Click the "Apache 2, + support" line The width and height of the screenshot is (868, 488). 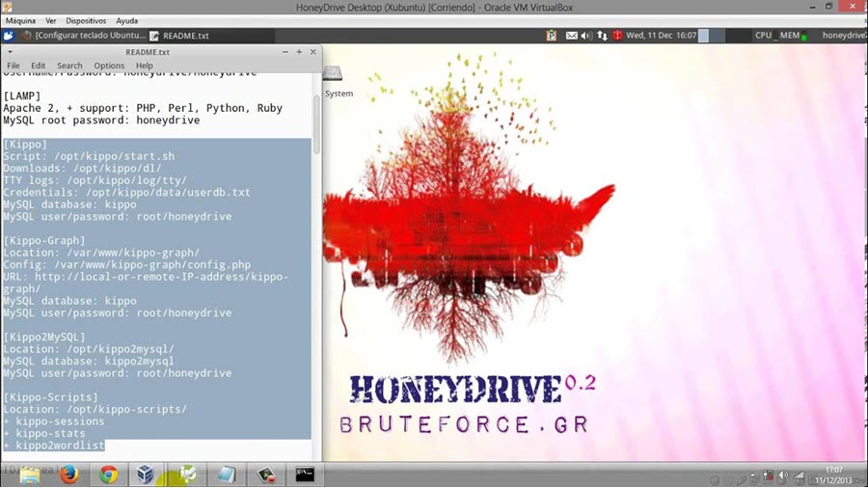[143, 108]
